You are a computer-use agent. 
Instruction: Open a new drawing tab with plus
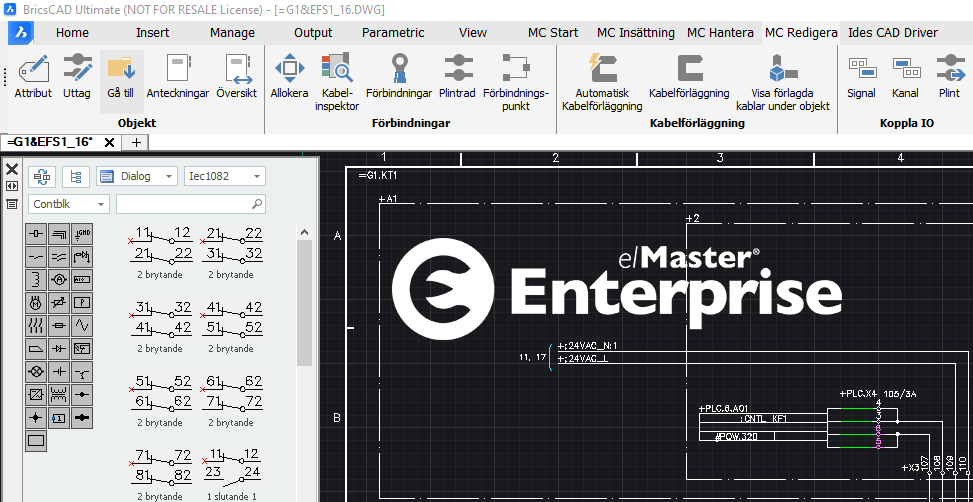tap(136, 143)
